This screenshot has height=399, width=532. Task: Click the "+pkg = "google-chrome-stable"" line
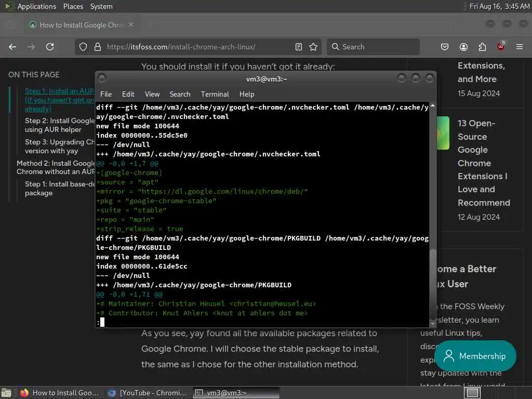coord(156,201)
